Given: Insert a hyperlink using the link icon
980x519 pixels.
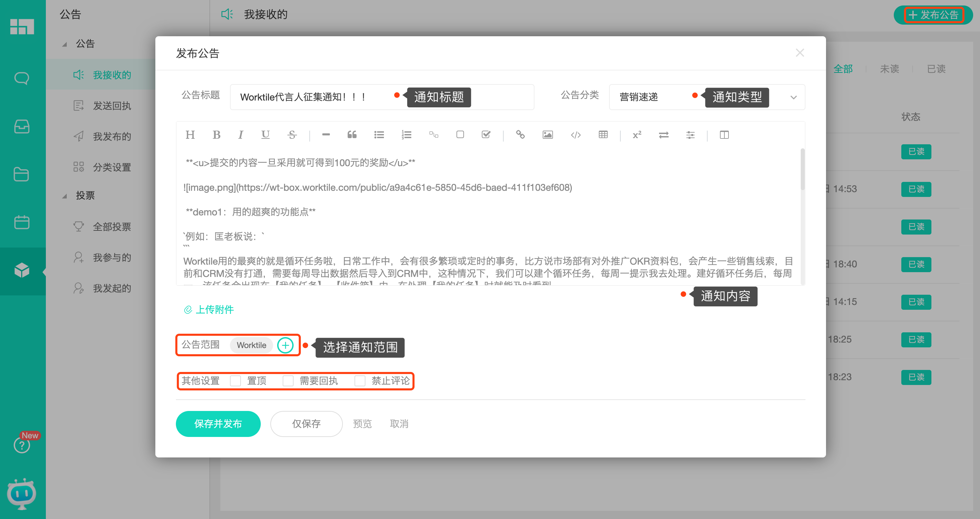Looking at the screenshot, I should [x=520, y=135].
